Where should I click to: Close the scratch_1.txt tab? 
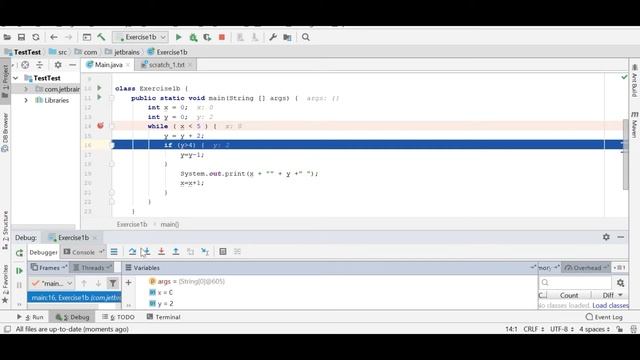tap(190, 64)
